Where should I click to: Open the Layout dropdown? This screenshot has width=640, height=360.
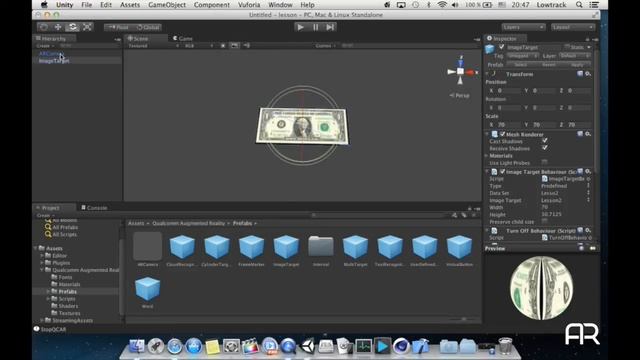(572, 27)
